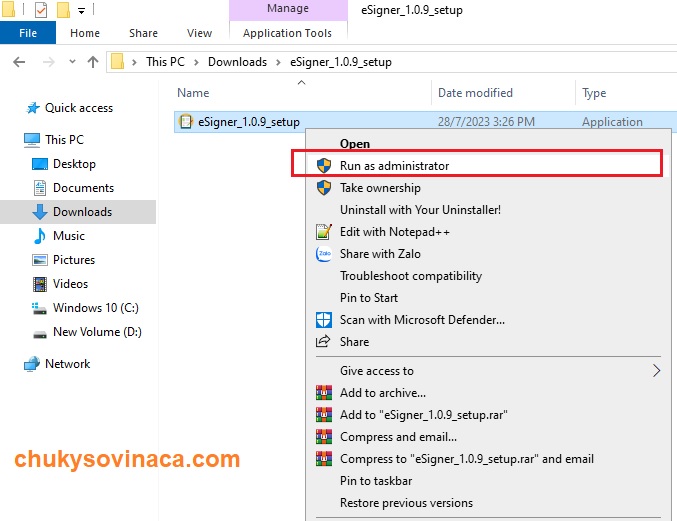Click the Properties checkmark icon in title bar
This screenshot has width=677, height=521.
click(x=41, y=9)
